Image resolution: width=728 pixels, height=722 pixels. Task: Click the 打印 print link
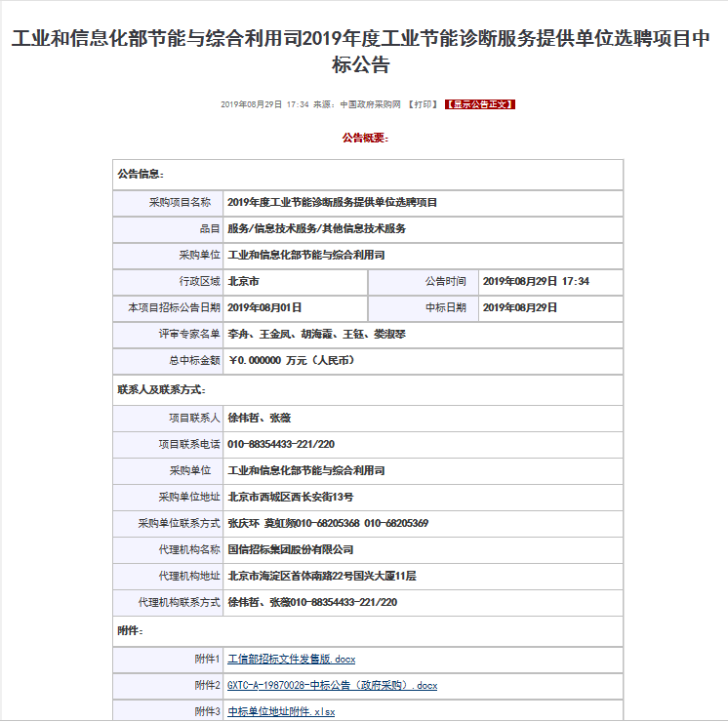point(422,104)
